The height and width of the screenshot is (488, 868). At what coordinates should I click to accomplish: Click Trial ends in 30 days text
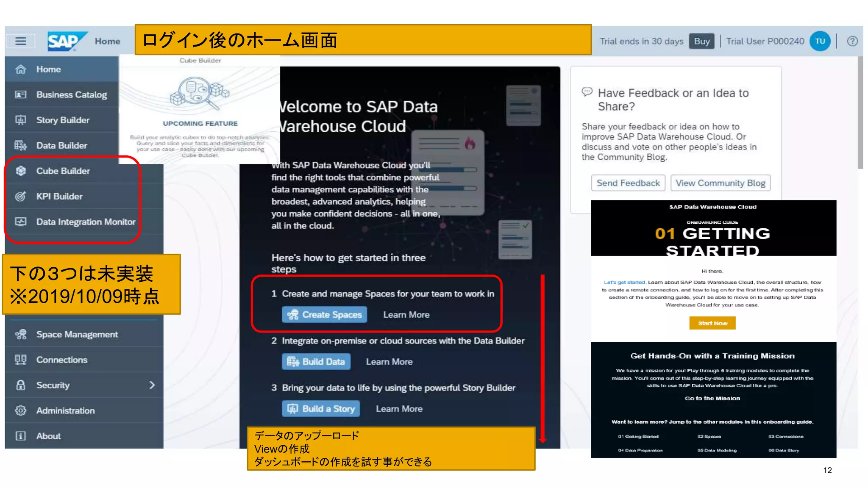(641, 41)
